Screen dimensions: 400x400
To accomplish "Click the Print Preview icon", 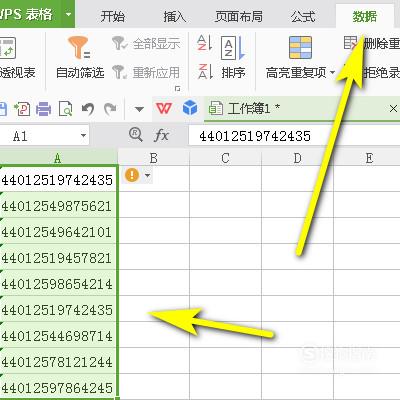I will 65,109.
